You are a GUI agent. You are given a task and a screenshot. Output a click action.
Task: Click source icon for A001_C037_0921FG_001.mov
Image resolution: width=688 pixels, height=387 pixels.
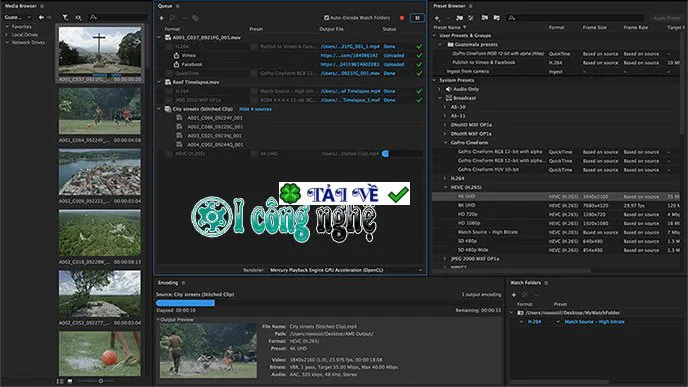click(x=168, y=37)
